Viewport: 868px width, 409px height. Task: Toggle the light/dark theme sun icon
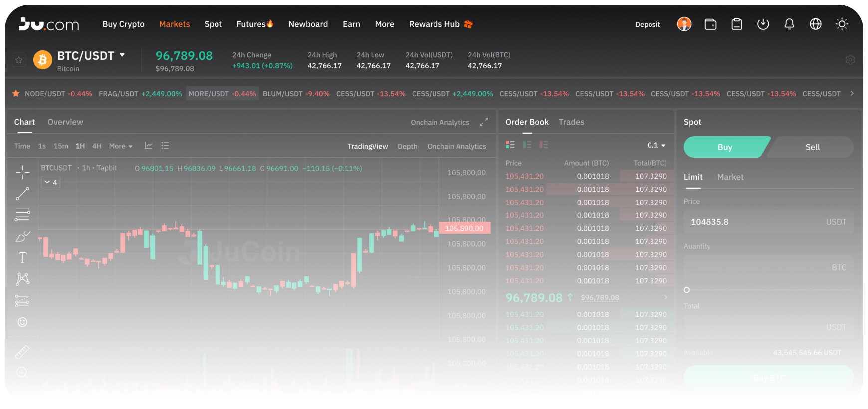[x=842, y=24]
